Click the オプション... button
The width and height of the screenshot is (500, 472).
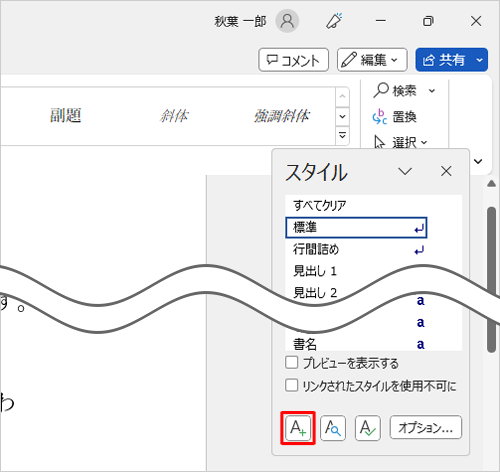pyautogui.click(x=426, y=427)
